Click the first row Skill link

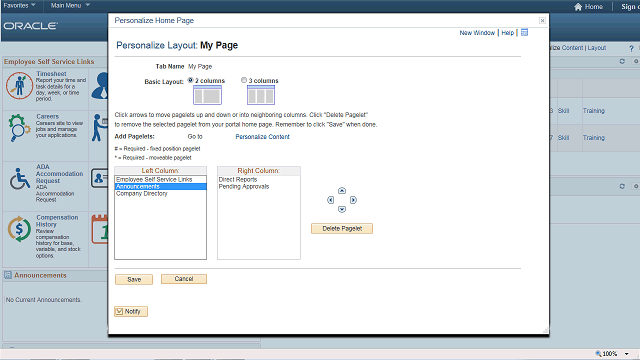click(563, 111)
